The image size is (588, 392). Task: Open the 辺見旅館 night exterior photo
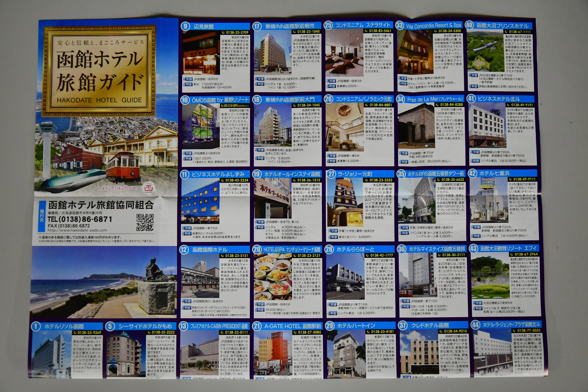pos(201,53)
